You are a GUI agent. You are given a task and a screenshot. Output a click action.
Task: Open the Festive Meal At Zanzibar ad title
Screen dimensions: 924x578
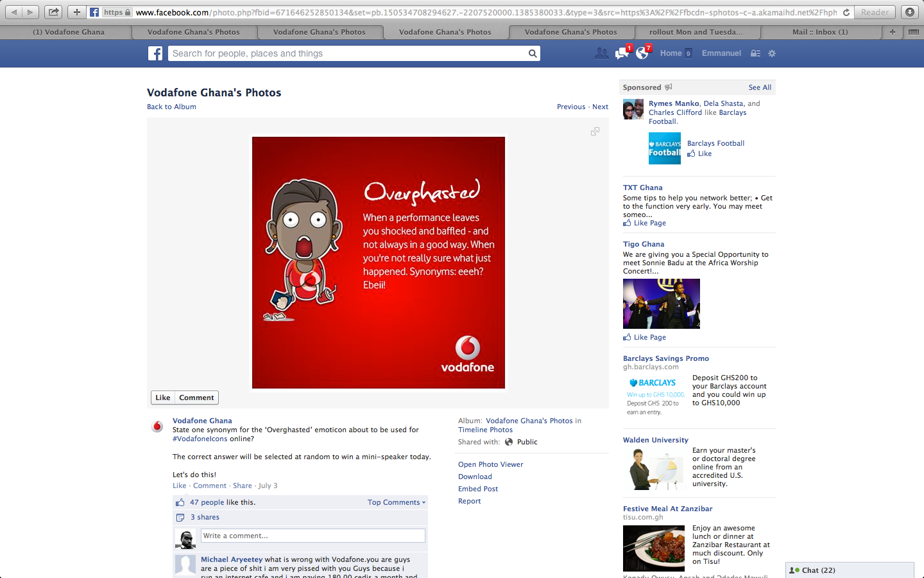(667, 509)
